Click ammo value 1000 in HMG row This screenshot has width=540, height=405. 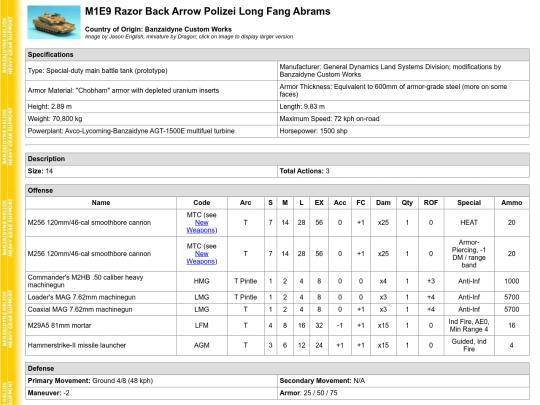(x=511, y=281)
